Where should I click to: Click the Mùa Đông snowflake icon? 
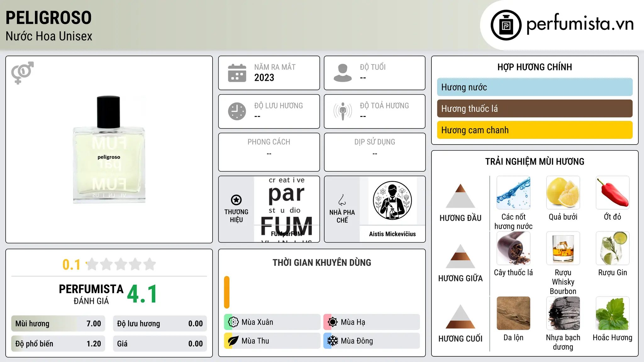pos(333,341)
